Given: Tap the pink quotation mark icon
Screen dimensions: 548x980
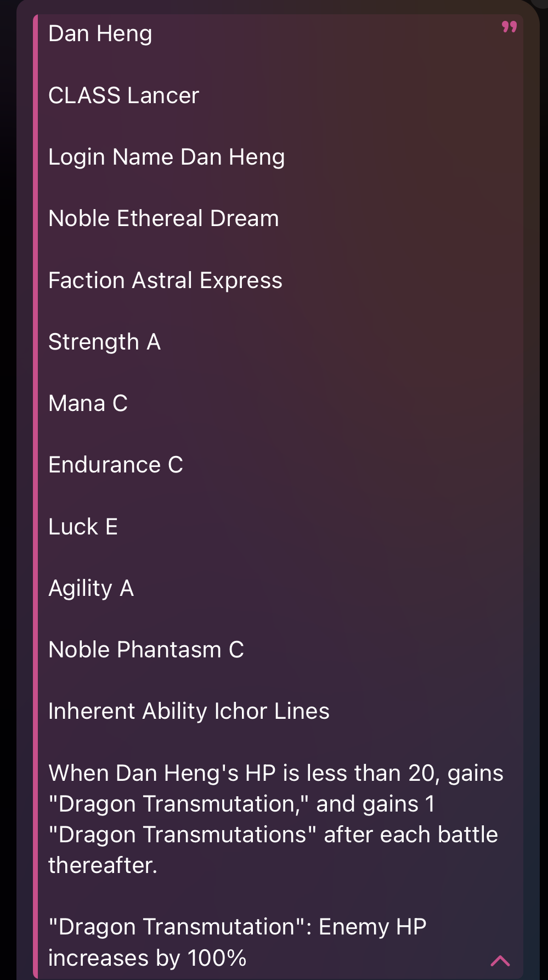Looking at the screenshot, I should click(510, 27).
